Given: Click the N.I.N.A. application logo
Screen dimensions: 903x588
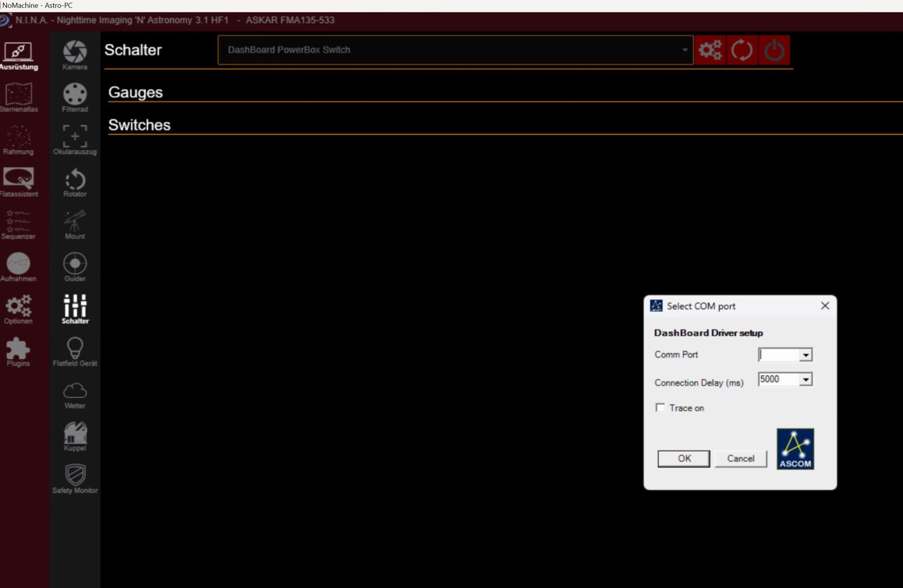Looking at the screenshot, I should 5,21.
